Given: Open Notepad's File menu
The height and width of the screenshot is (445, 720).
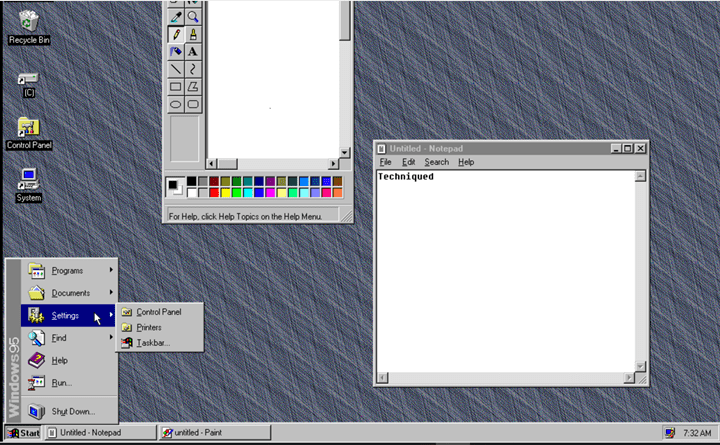Looking at the screenshot, I should click(385, 162).
